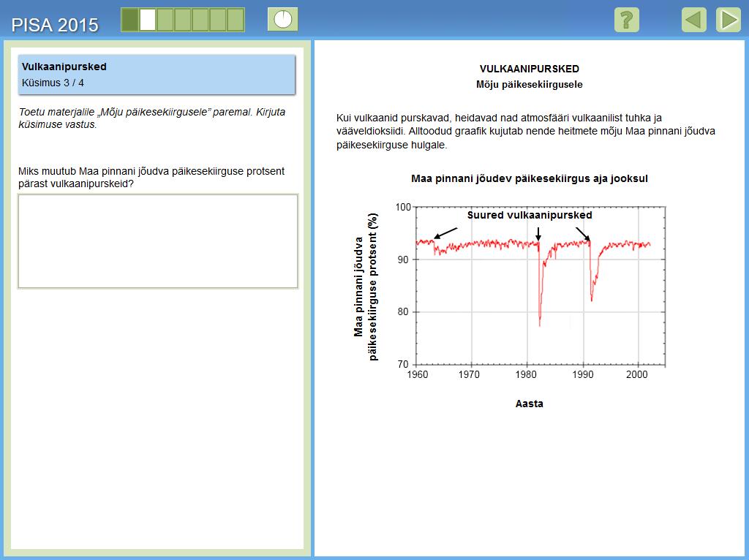
Task: Click the value 90 on the y-axis
Action: pyautogui.click(x=403, y=260)
